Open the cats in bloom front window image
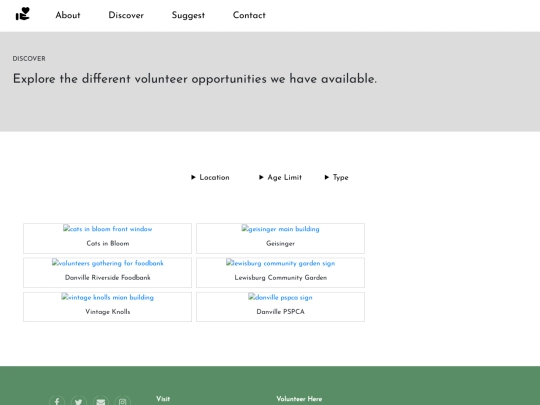 coord(107,229)
